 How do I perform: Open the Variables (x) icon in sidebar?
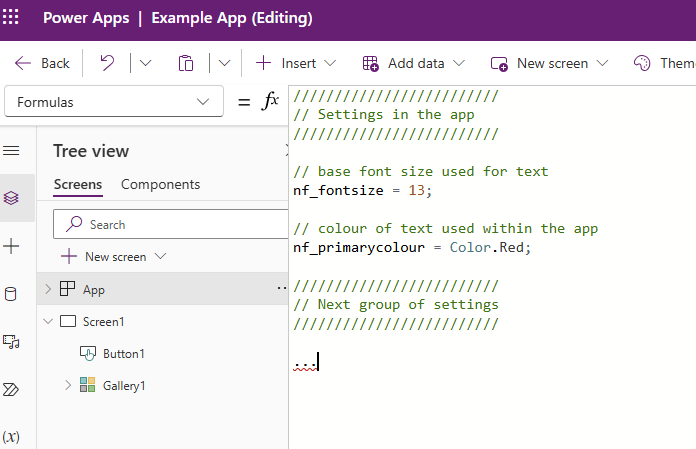pyautogui.click(x=11, y=437)
